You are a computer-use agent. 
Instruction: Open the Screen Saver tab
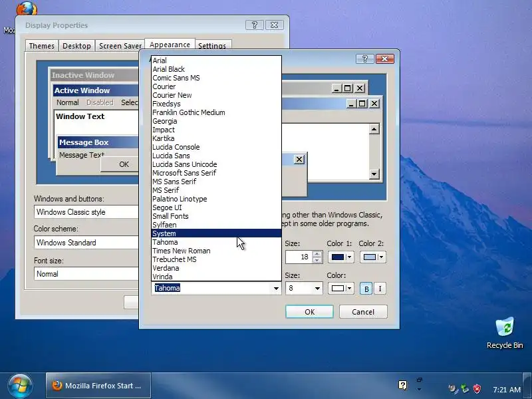120,46
